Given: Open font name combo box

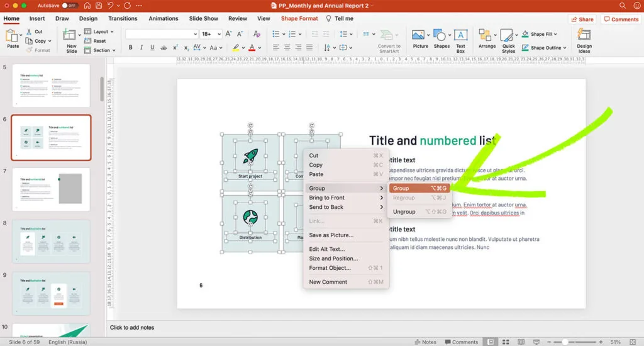Looking at the screenshot, I should pos(162,34).
